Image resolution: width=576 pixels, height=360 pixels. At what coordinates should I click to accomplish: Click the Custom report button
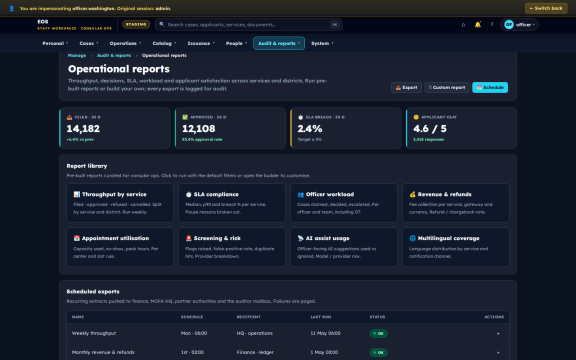coord(447,87)
